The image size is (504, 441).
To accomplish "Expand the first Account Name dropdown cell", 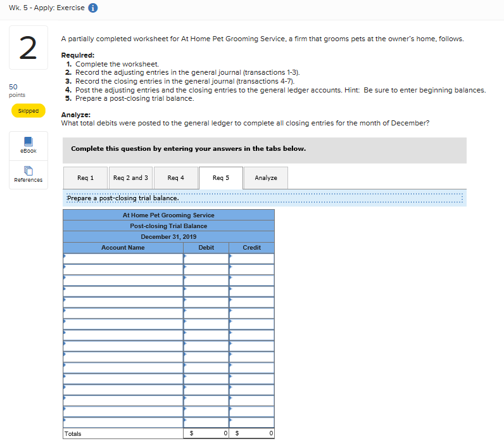I will 123,259.
